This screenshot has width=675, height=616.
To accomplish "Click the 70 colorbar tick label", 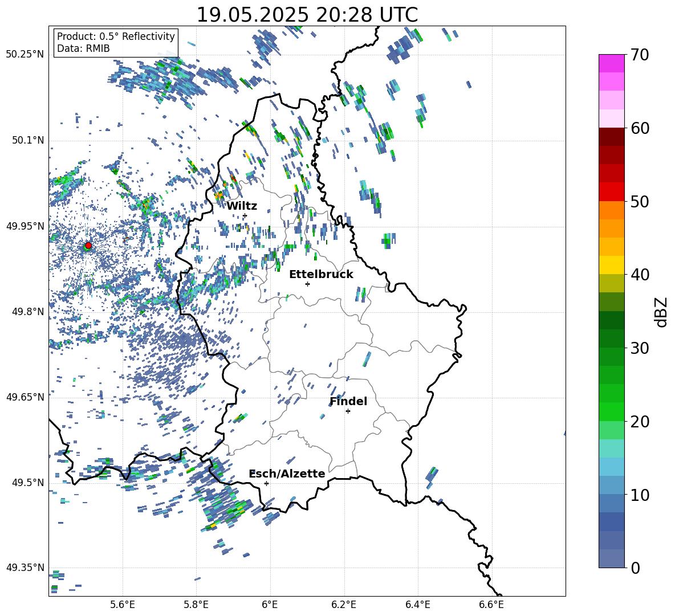I will 640,55.
